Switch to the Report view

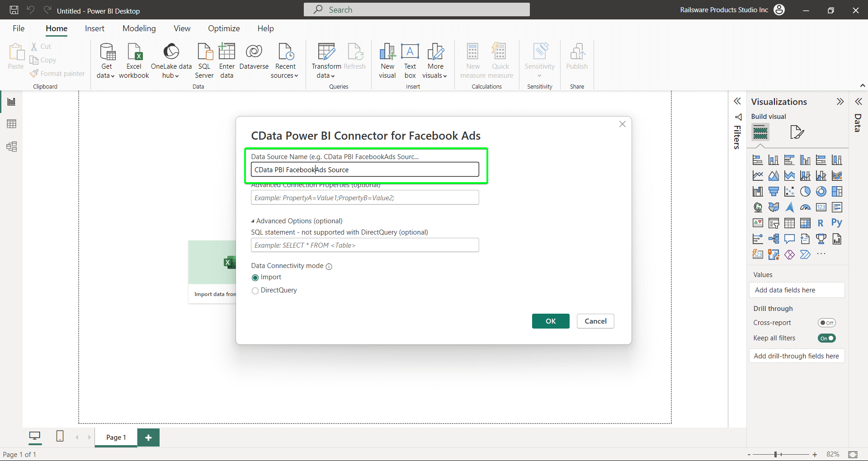[x=12, y=102]
